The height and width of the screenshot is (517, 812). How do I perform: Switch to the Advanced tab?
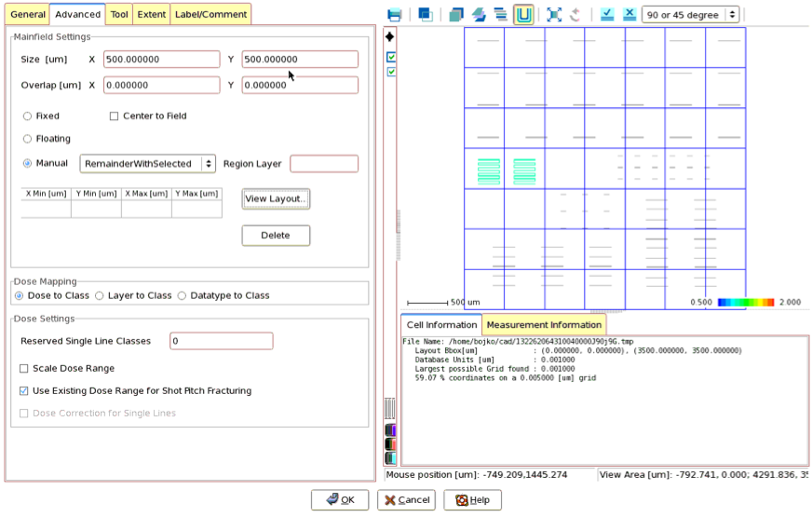point(77,15)
